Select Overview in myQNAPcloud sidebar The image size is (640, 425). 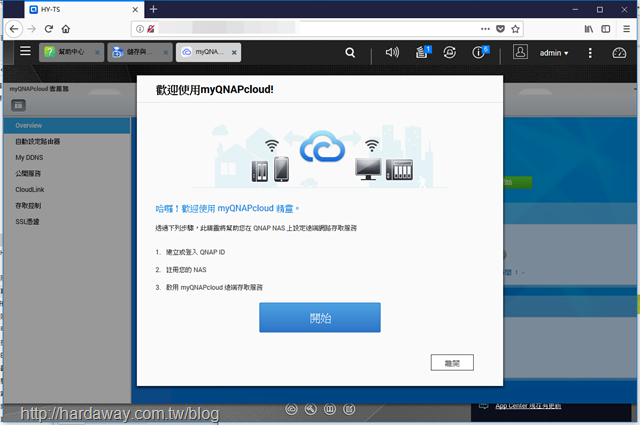[x=67, y=125]
